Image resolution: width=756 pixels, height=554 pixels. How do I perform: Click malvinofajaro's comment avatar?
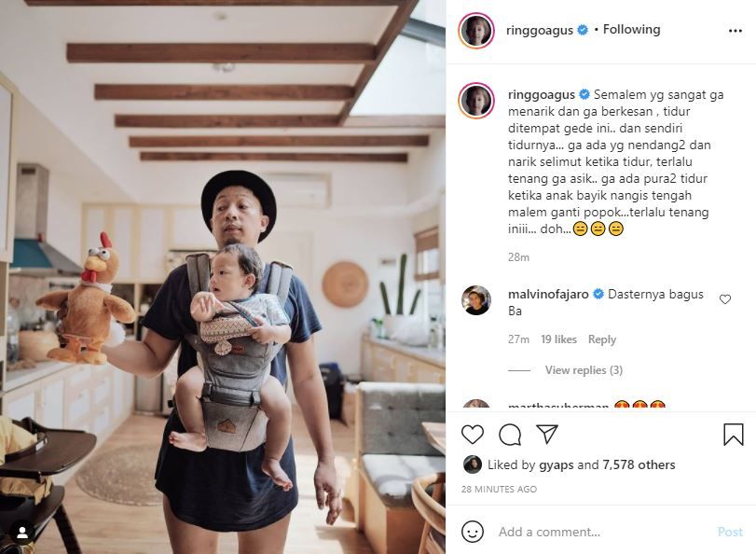tap(476, 300)
